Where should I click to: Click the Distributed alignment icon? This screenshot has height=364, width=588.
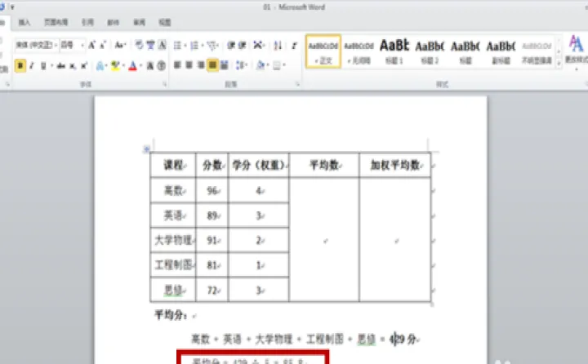(x=225, y=65)
